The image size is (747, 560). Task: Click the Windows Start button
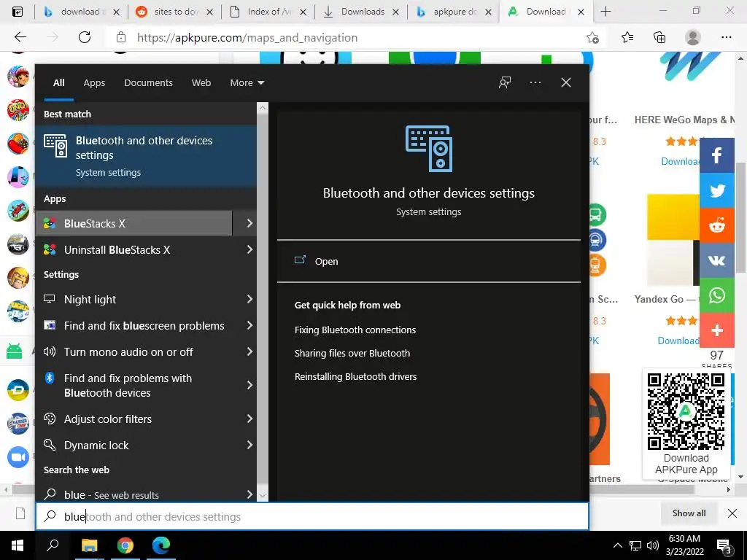(18, 545)
